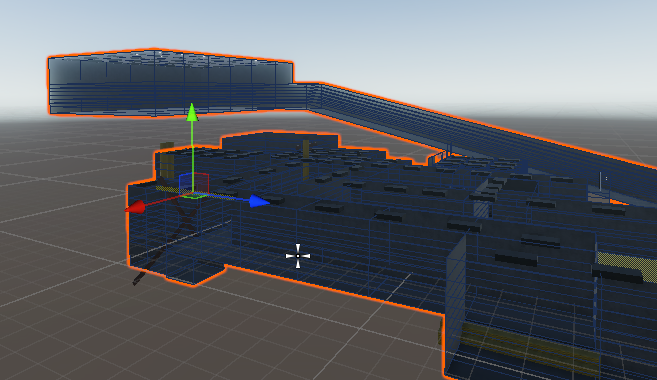Click the thin white pole on the ramp
This screenshot has height=380, width=657.
(600, 181)
